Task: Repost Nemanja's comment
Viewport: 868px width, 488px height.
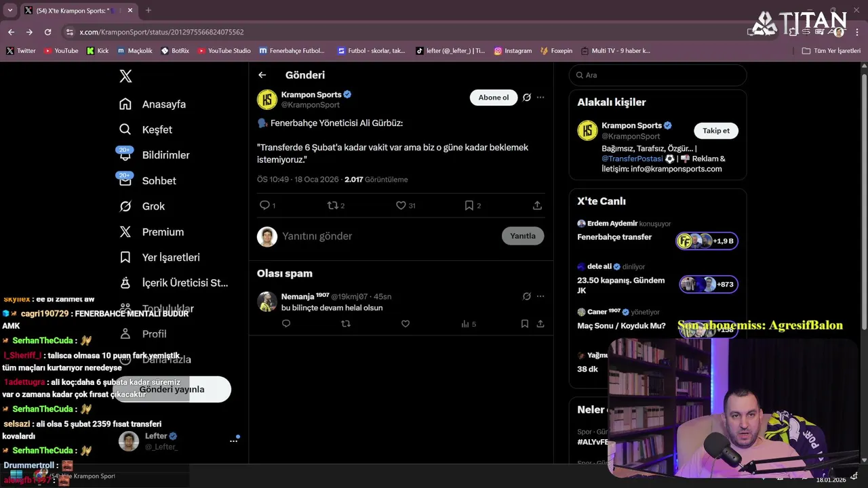Action: (x=346, y=324)
